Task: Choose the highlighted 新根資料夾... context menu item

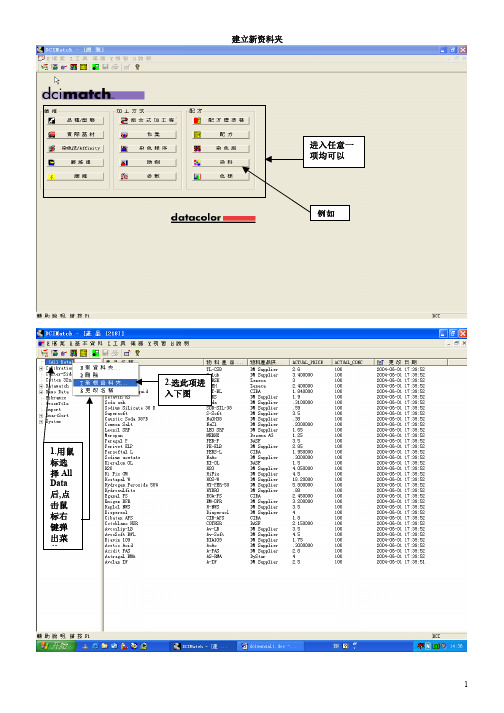Action: [106, 382]
